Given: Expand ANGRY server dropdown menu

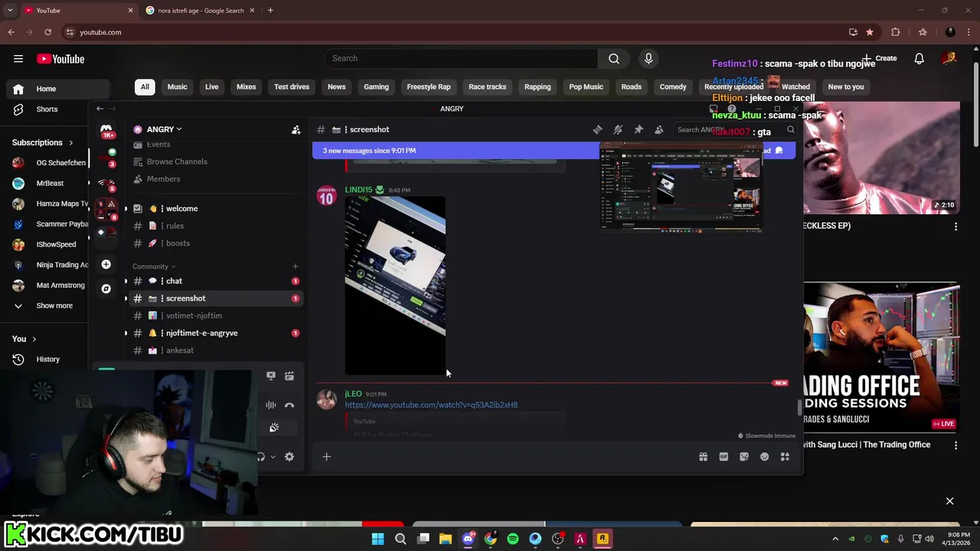Looking at the screenshot, I should (x=165, y=129).
